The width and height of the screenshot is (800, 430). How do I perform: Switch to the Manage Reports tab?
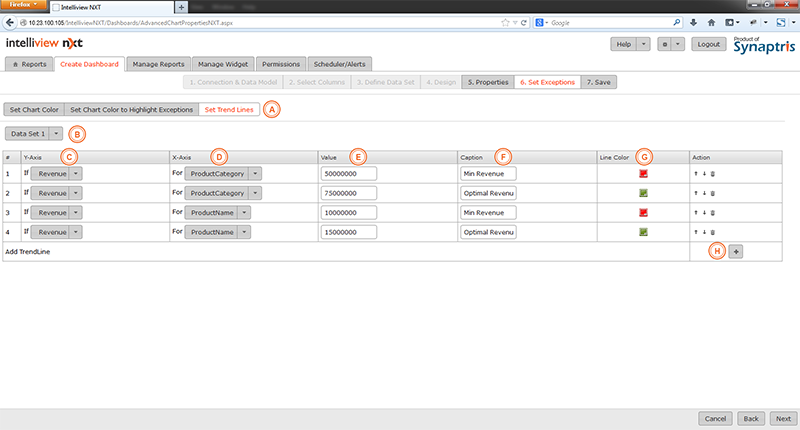pyautogui.click(x=157, y=64)
